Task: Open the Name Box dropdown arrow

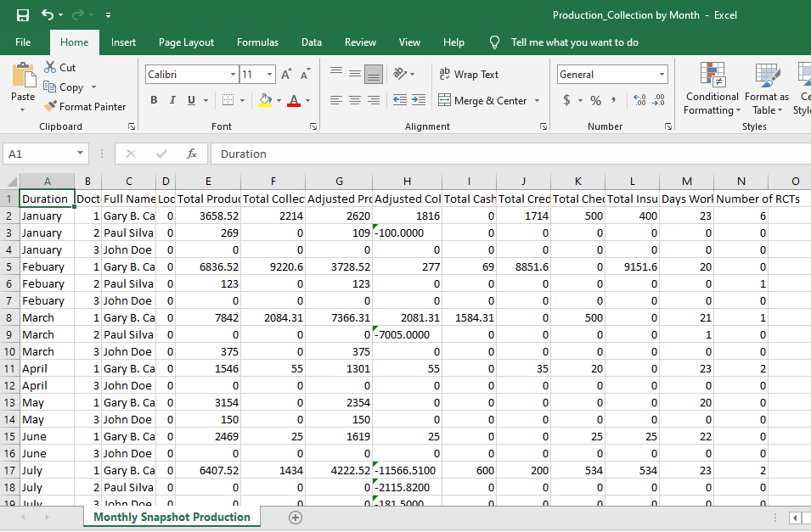Action: pyautogui.click(x=81, y=154)
